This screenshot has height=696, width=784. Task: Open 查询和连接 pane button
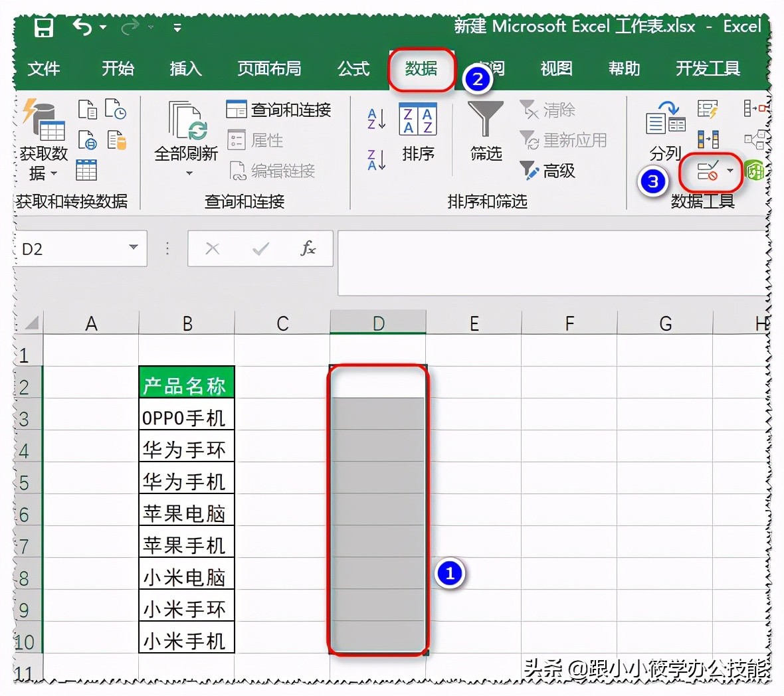(x=278, y=110)
